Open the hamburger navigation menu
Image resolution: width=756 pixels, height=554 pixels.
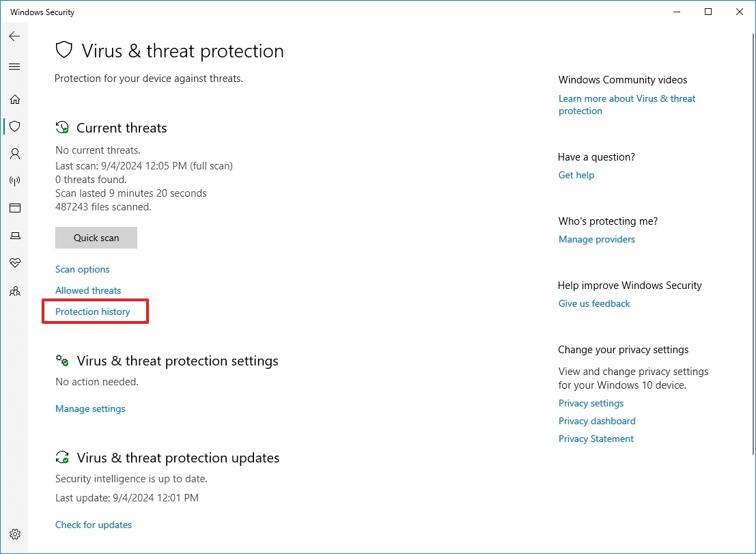click(x=14, y=66)
